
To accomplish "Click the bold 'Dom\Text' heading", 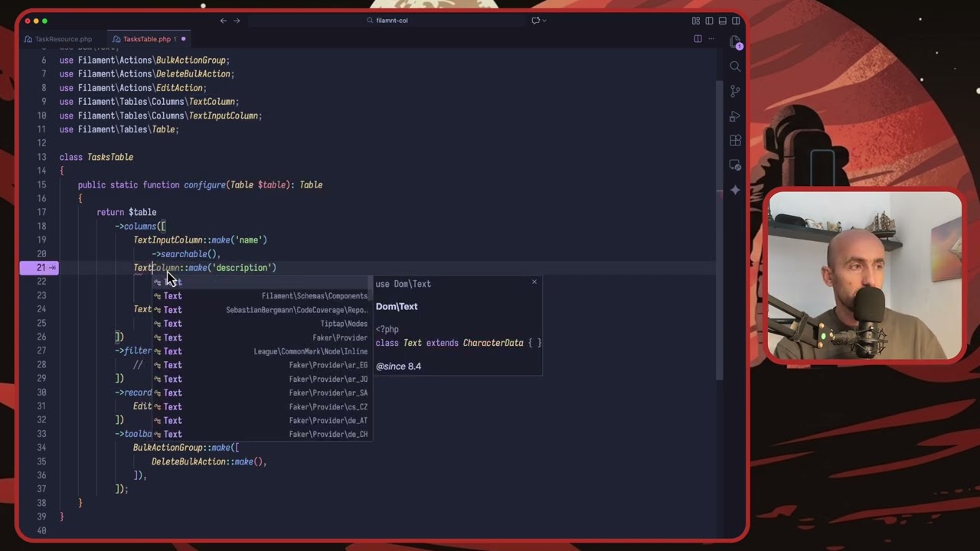I will pyautogui.click(x=397, y=306).
